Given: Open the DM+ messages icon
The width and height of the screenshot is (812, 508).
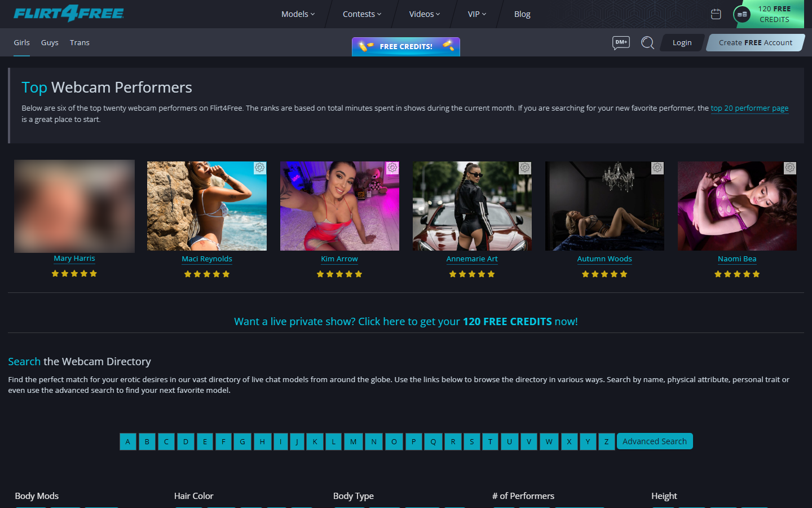Looking at the screenshot, I should pyautogui.click(x=621, y=42).
